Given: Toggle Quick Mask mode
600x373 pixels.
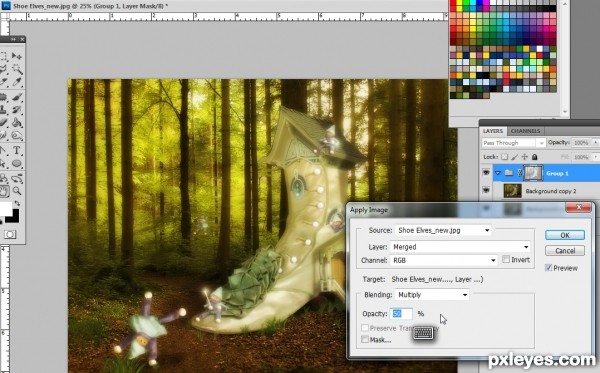Looking at the screenshot, I should pyautogui.click(x=10, y=234).
